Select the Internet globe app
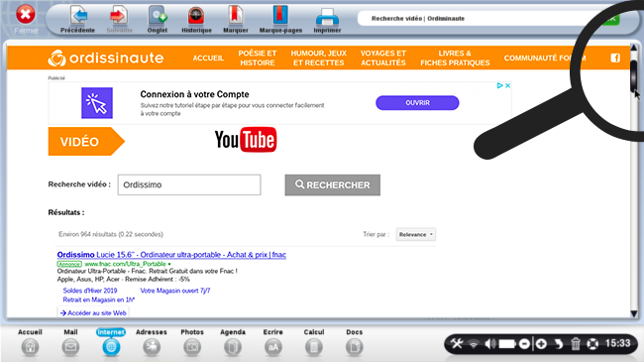This screenshot has width=644, height=362. [x=111, y=342]
